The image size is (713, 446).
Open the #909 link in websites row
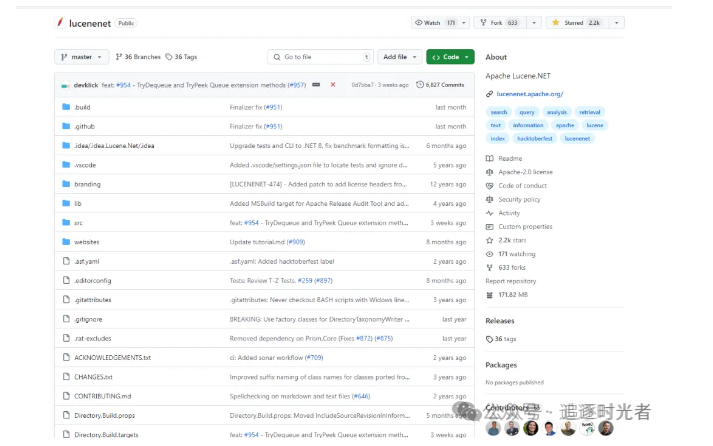(296, 242)
